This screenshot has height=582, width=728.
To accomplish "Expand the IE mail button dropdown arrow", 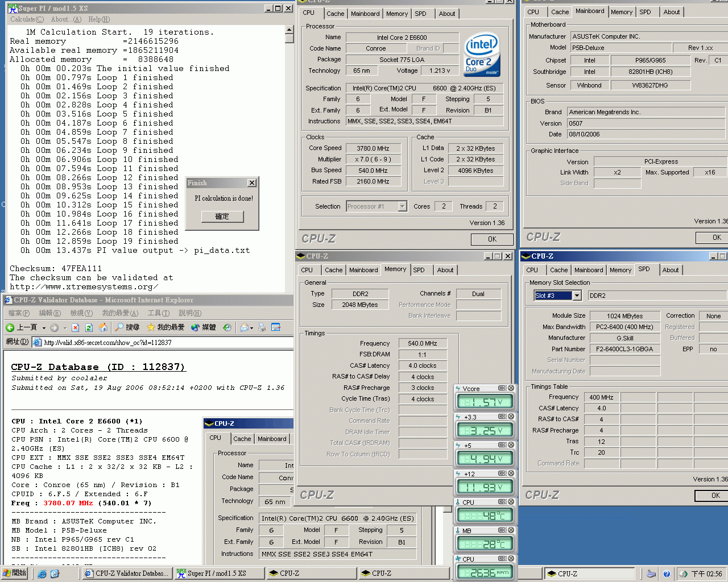I will [252, 328].
